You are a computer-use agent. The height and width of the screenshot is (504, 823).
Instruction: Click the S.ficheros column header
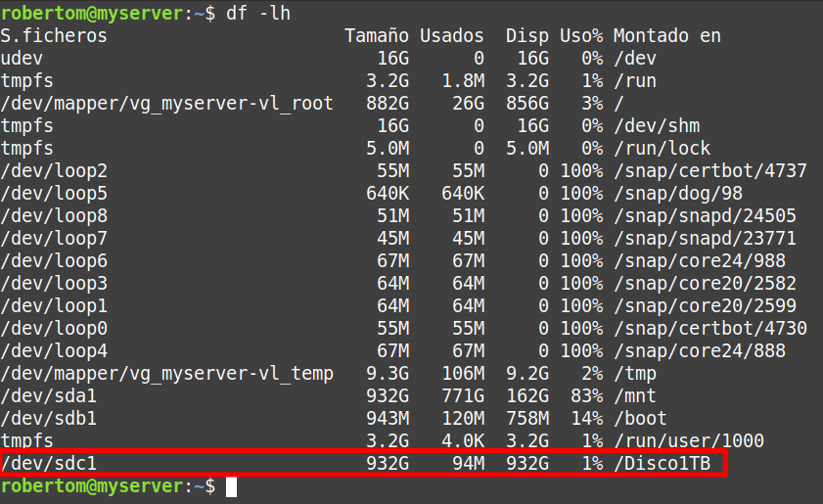point(54,36)
